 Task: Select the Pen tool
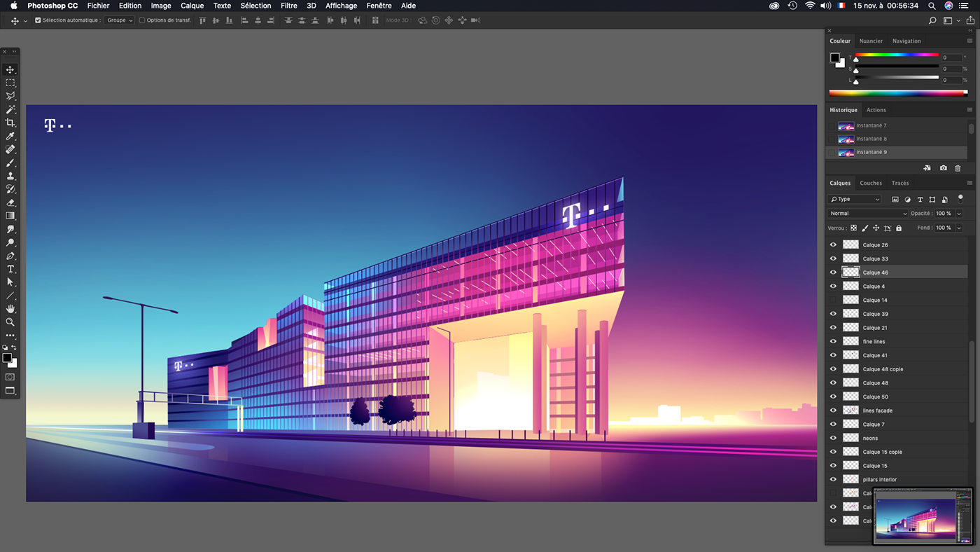tap(10, 256)
